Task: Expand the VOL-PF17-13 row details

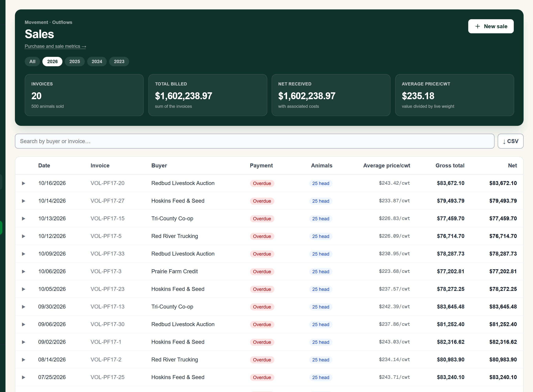Action: [23, 307]
